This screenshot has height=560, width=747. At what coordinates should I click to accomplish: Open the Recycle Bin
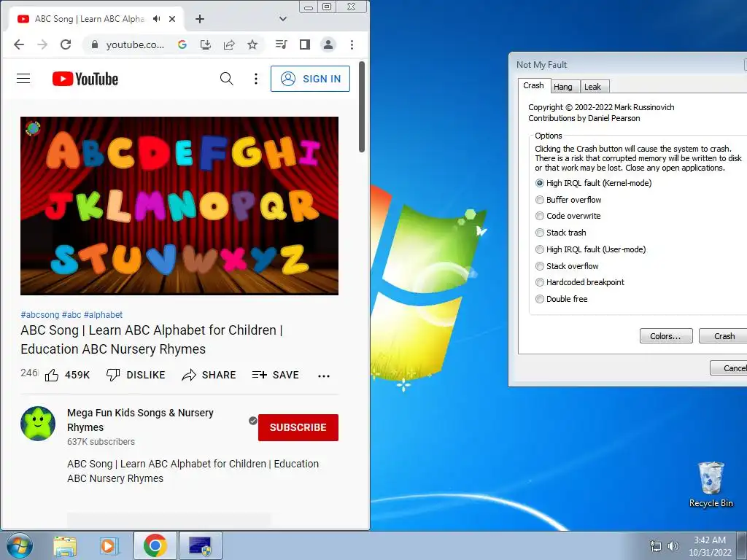tap(711, 484)
